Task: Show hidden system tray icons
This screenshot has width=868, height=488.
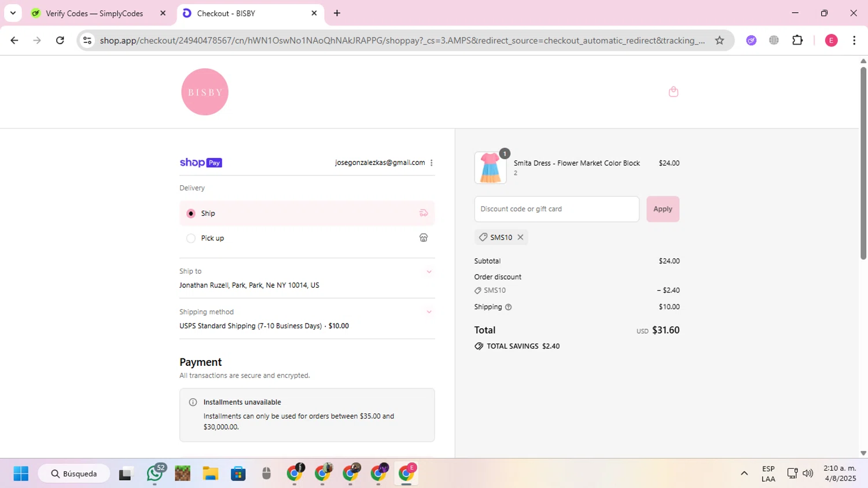Action: (744, 474)
